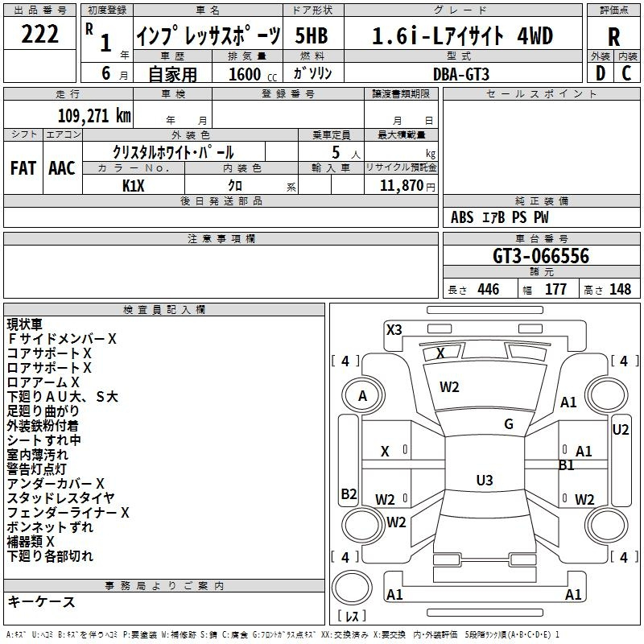The height and width of the screenshot is (644, 644).
Task: Select the chassis number GT3-066556
Action: [540, 256]
